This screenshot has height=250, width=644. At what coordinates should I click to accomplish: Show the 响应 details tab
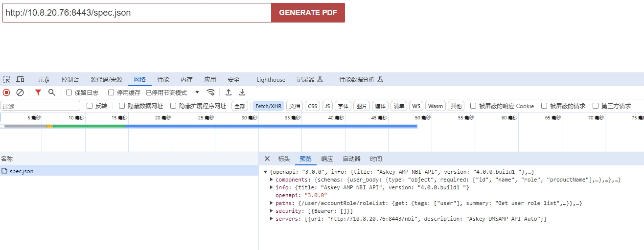327,159
